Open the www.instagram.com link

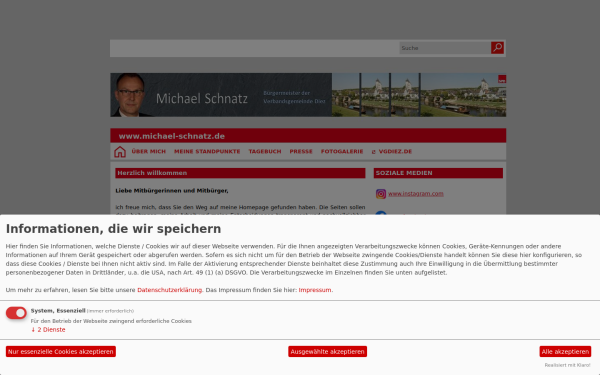pyautogui.click(x=416, y=194)
